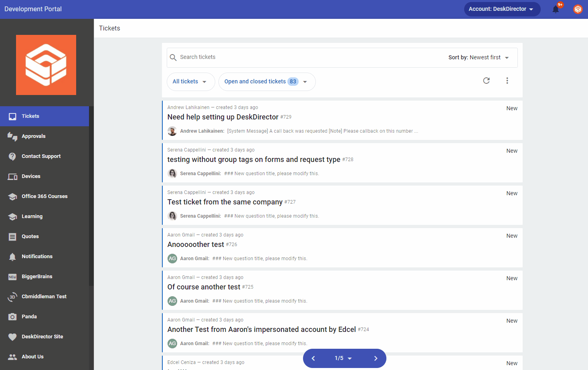Viewport: 588px width, 370px height.
Task: Go to previous page of tickets
Action: pyautogui.click(x=313, y=358)
